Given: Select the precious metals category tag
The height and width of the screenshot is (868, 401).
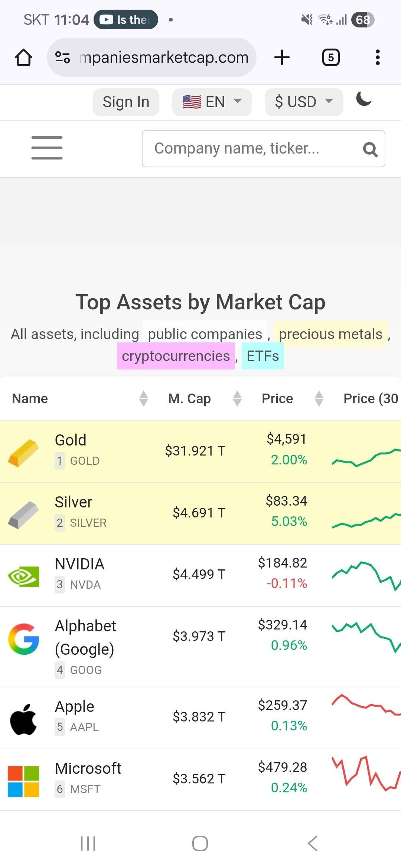Looking at the screenshot, I should [x=330, y=334].
